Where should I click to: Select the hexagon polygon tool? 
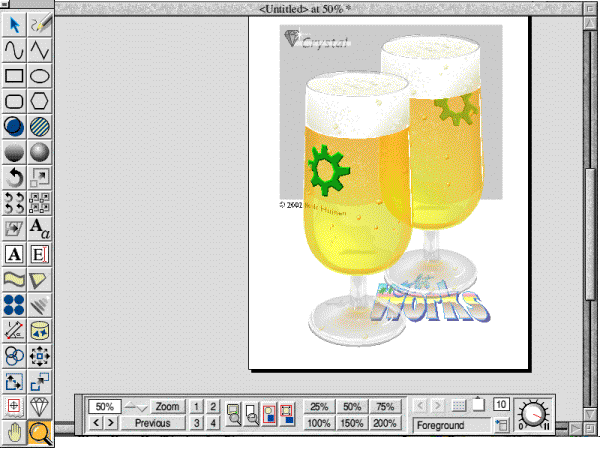coord(40,101)
